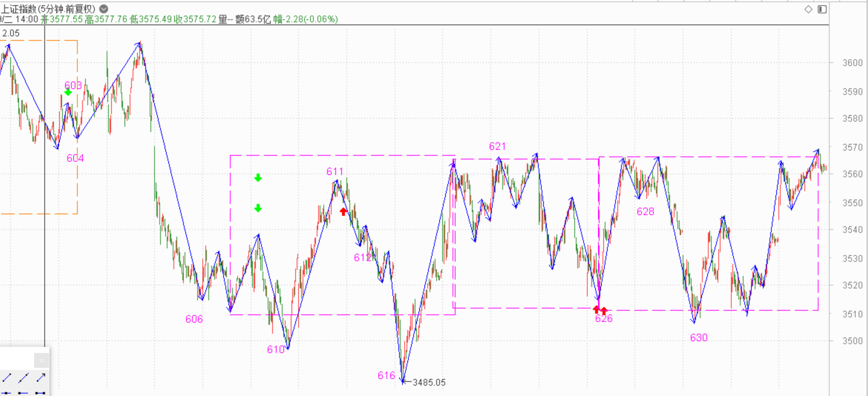Image resolution: width=868 pixels, height=396 pixels.
Task: Click the 628 marker label
Action: pyautogui.click(x=645, y=212)
